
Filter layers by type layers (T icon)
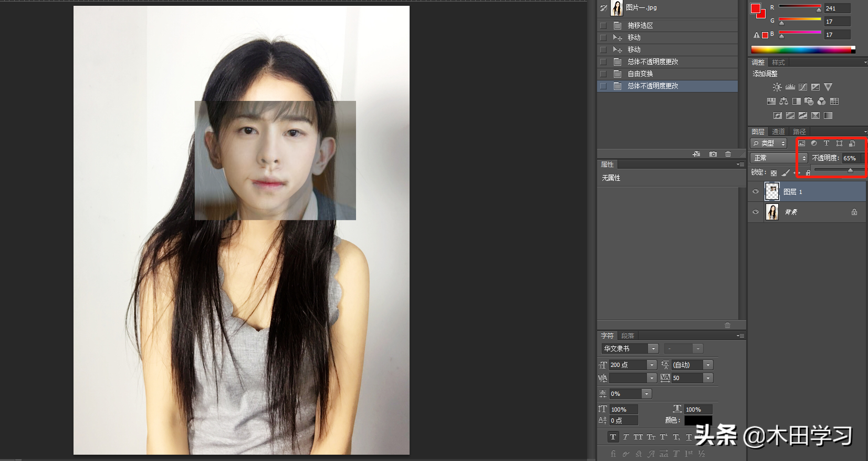826,143
